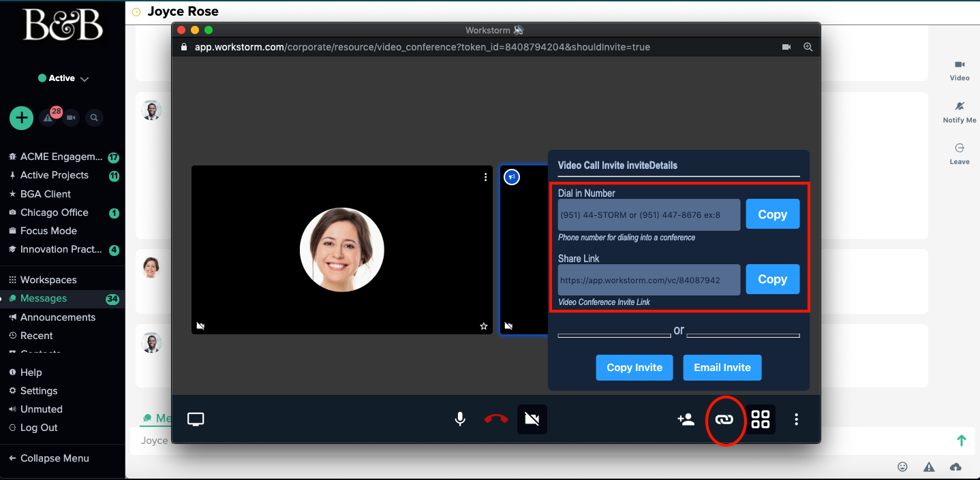Click the Dial in Number field
This screenshot has height=480, width=980.
point(649,215)
